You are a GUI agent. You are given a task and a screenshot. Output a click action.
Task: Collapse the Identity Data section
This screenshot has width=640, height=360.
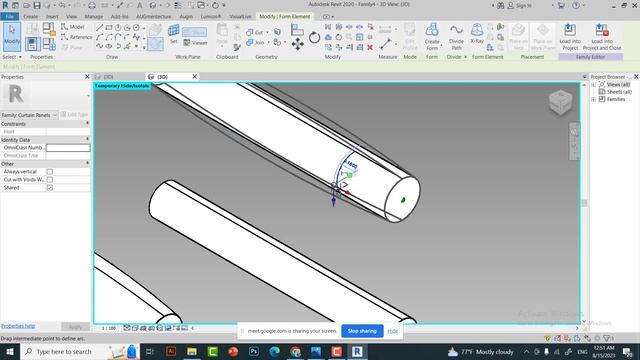(x=87, y=140)
